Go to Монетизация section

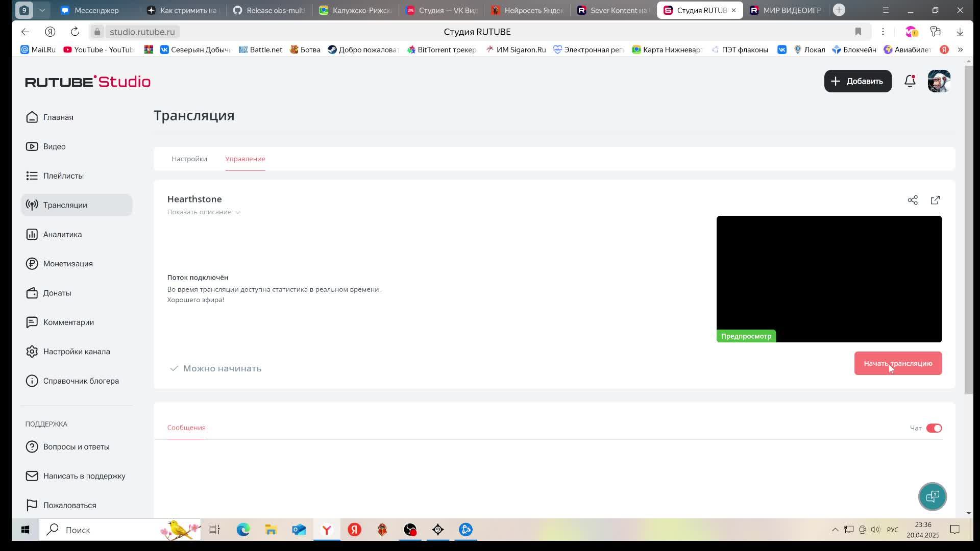click(x=67, y=264)
